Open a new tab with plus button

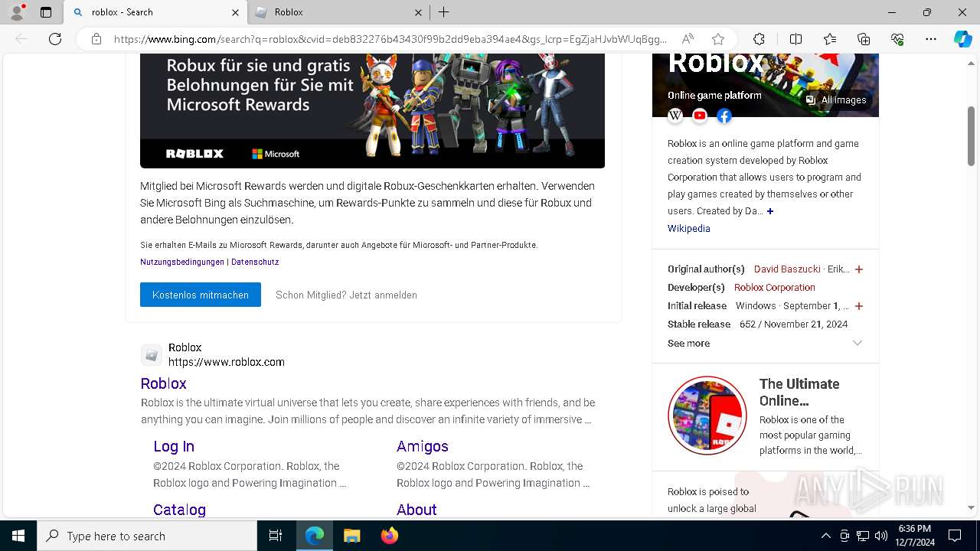pyautogui.click(x=444, y=12)
